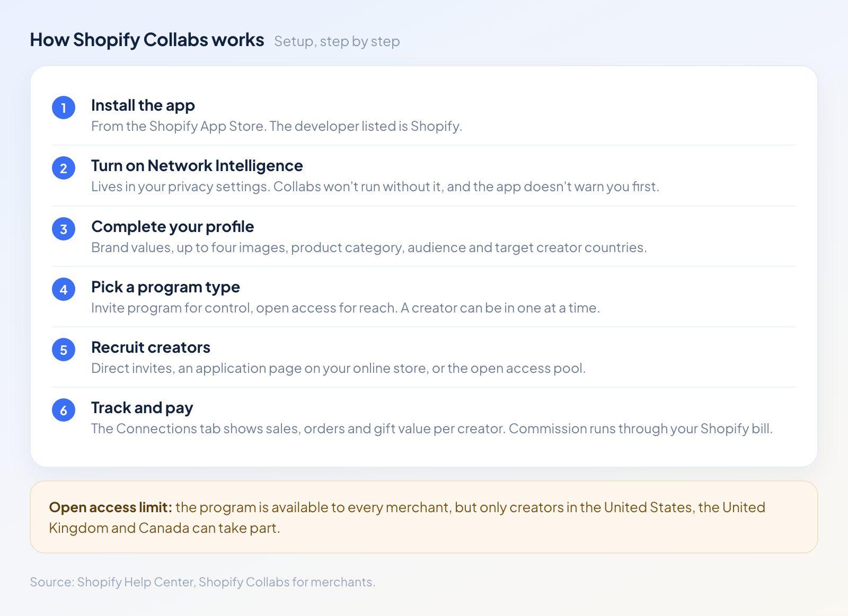Click the blue step 1 badge

pos(64,108)
